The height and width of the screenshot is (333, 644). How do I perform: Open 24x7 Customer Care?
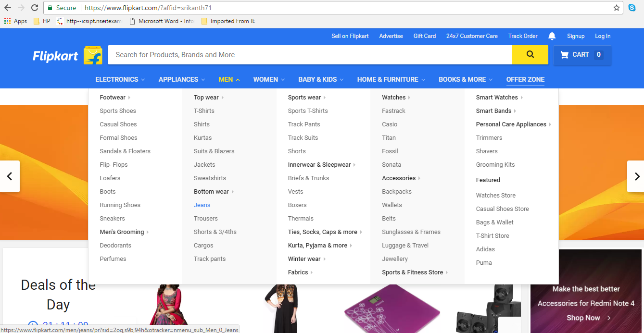[472, 36]
